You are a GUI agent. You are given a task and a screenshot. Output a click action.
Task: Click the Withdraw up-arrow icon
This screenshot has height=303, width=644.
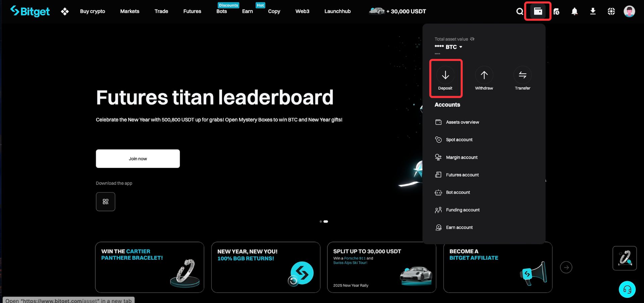tap(484, 75)
